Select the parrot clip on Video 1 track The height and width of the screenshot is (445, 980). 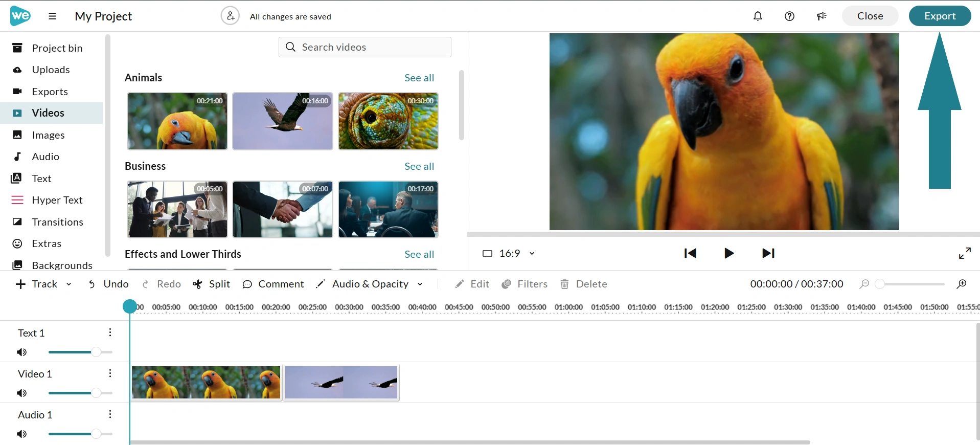click(206, 383)
